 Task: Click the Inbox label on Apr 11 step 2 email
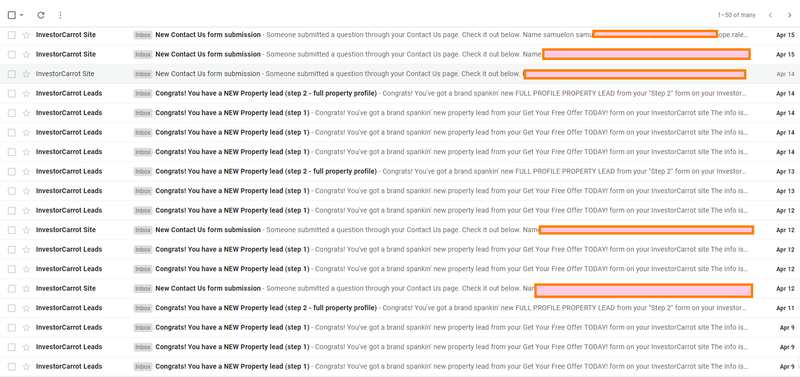(143, 308)
